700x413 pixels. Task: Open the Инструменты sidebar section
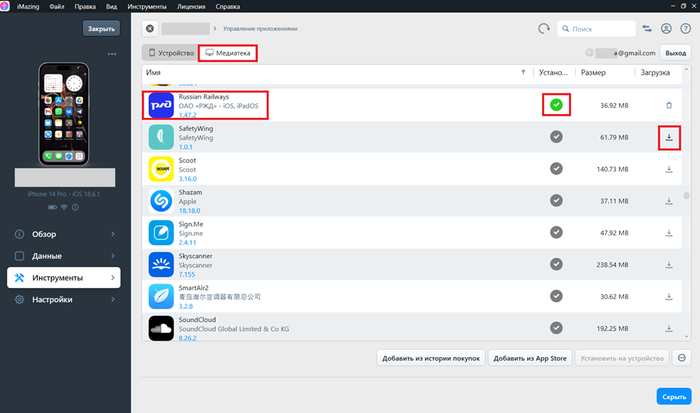(64, 278)
